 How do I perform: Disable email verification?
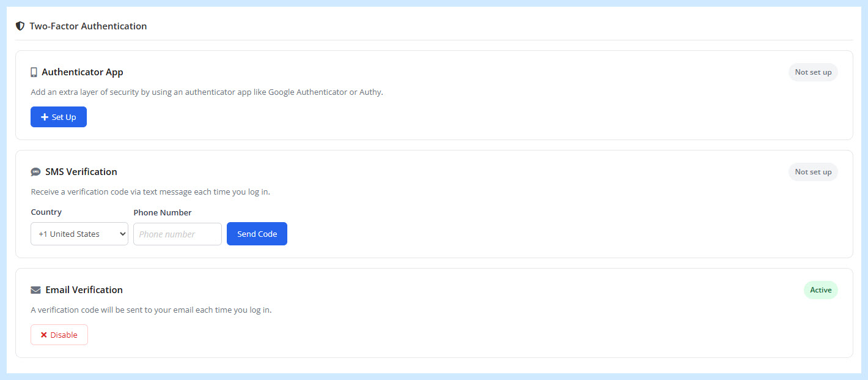[x=59, y=335]
